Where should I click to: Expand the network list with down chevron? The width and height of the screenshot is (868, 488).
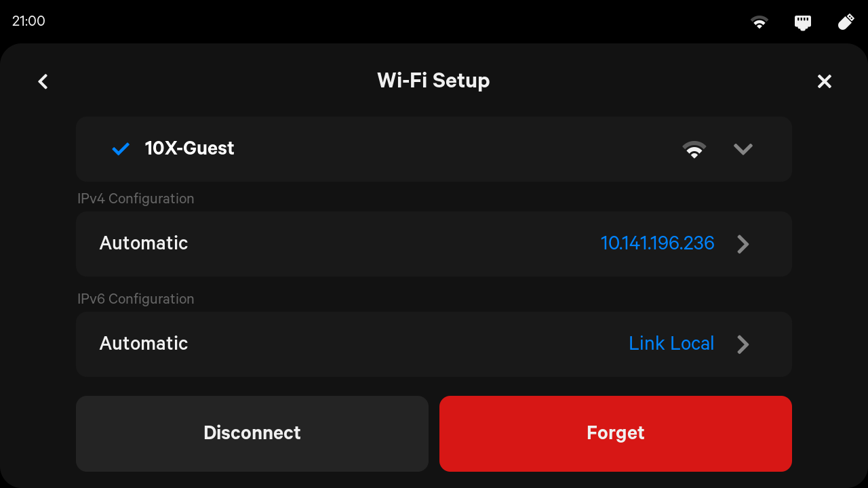(743, 149)
